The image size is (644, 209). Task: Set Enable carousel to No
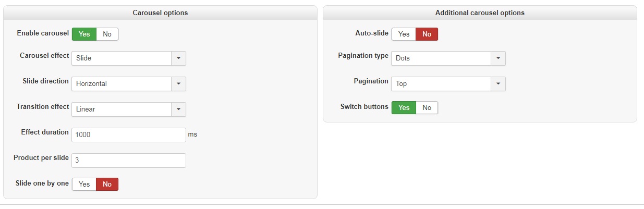107,34
